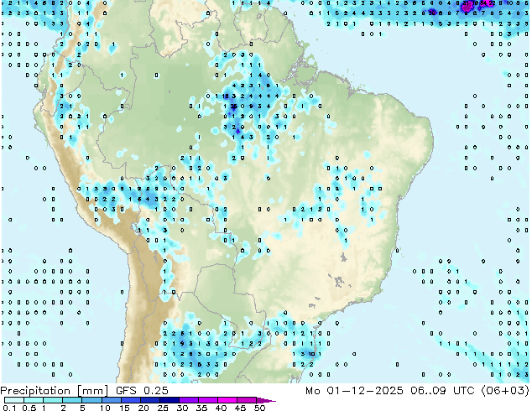Viewport: 532px width, 411px height.
Task: Select the 2–5 mm legend color swatch
Action: (72, 400)
